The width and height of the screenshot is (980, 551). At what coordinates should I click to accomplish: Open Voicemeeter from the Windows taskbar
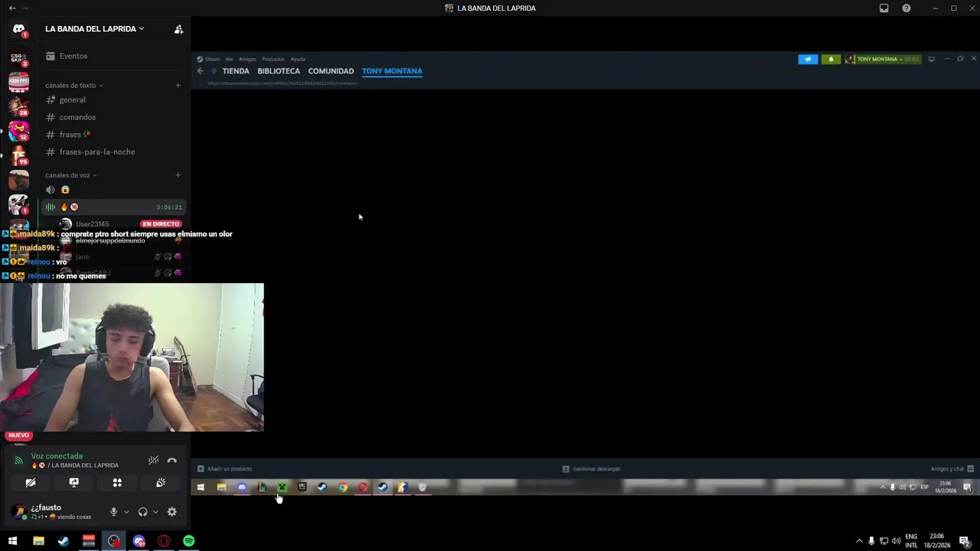tap(89, 541)
